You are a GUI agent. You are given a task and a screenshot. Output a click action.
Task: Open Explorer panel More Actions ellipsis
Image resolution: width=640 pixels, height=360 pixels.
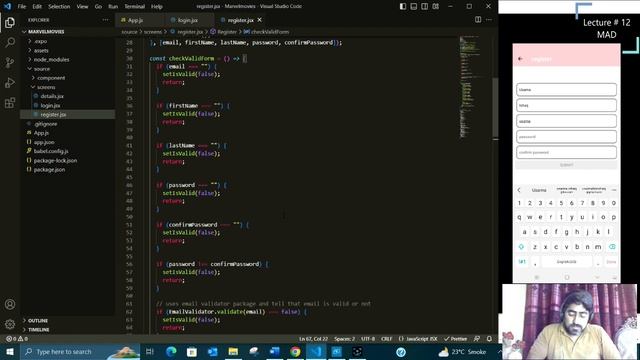(x=105, y=20)
